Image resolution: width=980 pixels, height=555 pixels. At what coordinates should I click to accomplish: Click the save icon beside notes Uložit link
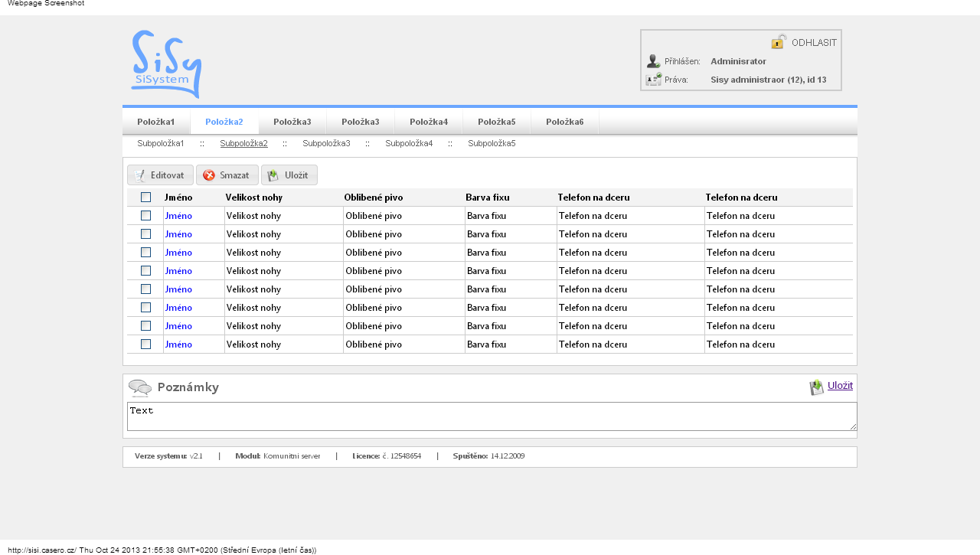[x=817, y=388]
